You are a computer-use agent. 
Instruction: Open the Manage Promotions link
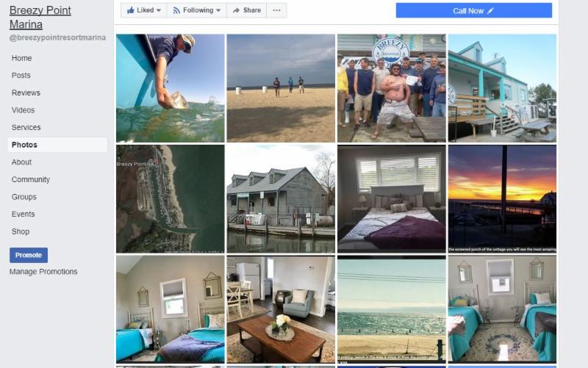tap(43, 272)
